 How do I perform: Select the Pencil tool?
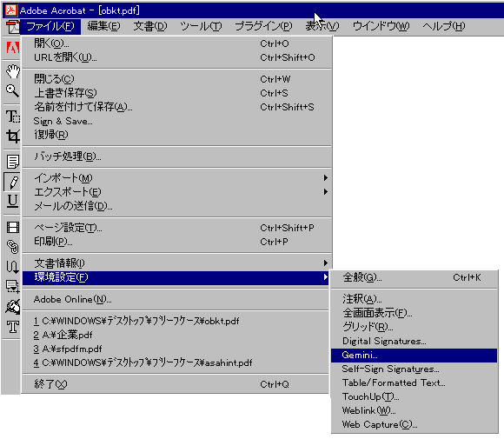(13, 182)
